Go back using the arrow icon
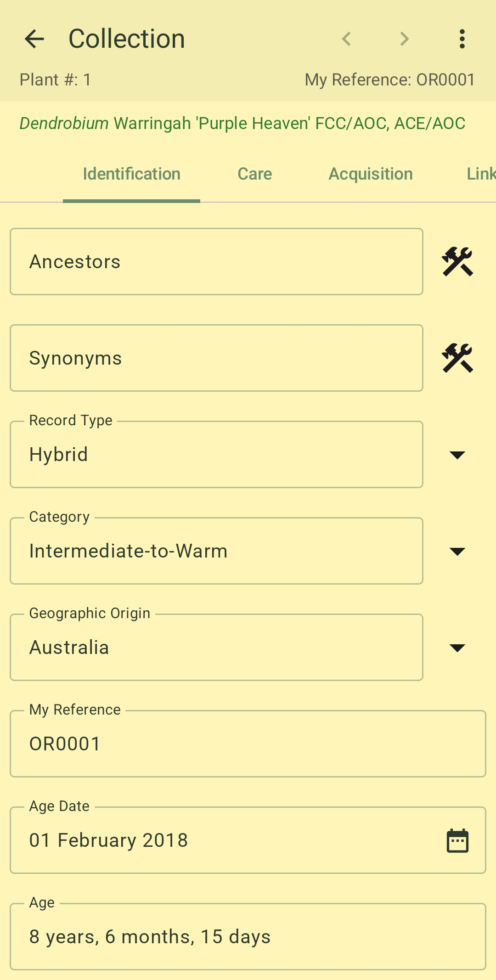 point(34,39)
